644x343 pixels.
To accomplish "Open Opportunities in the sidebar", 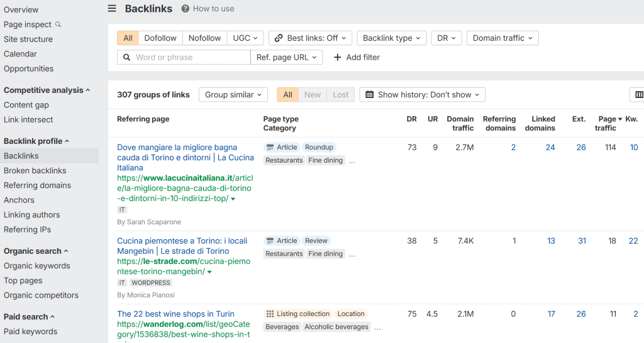I will coord(28,69).
